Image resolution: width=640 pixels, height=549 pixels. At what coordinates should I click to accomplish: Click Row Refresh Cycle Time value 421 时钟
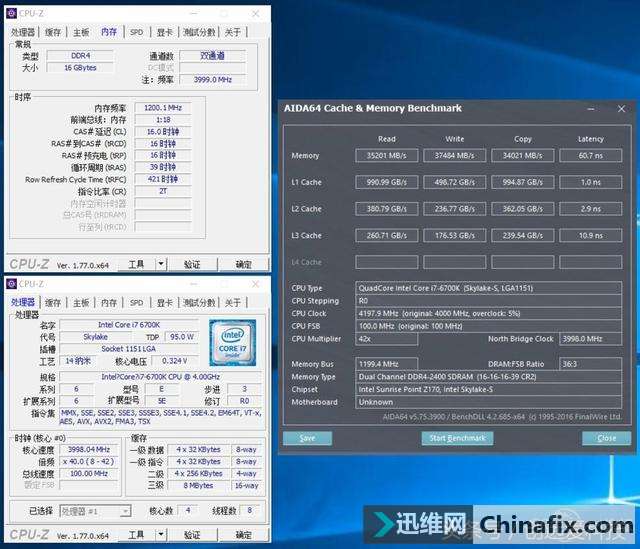[163, 179]
